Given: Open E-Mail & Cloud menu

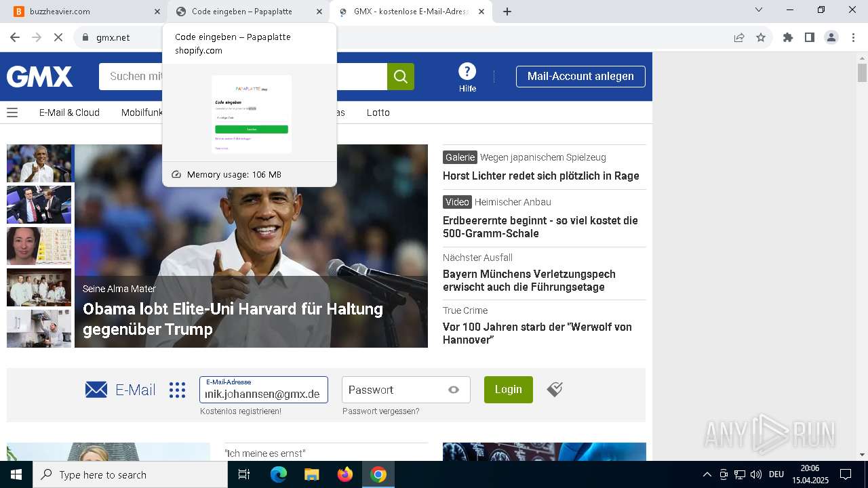Looking at the screenshot, I should [69, 113].
